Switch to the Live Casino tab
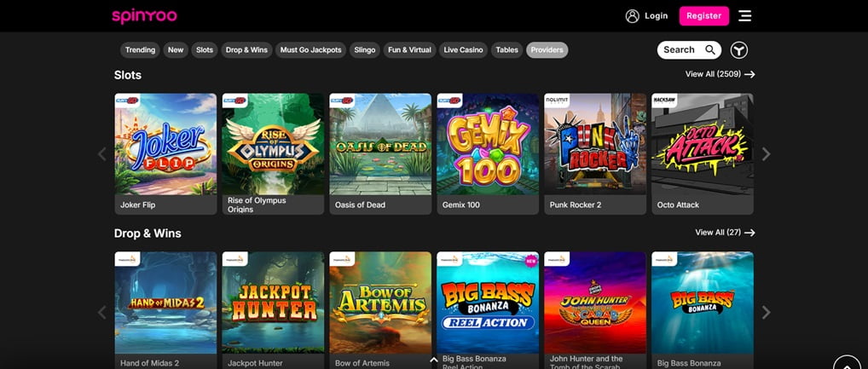The height and width of the screenshot is (369, 868). 463,50
